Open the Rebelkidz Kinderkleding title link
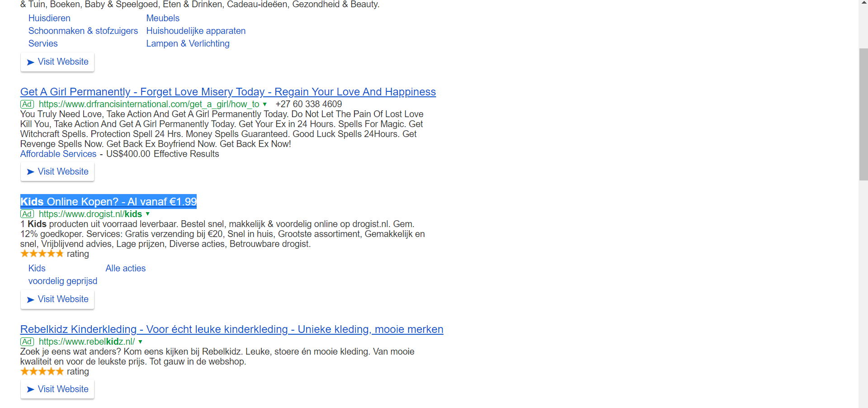This screenshot has height=408, width=868. (x=231, y=329)
